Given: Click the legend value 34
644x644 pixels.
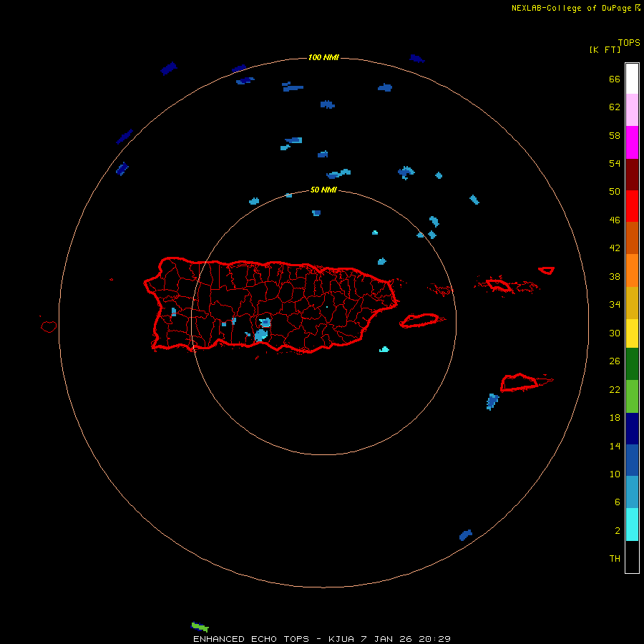Looking at the screenshot, I should point(615,305).
